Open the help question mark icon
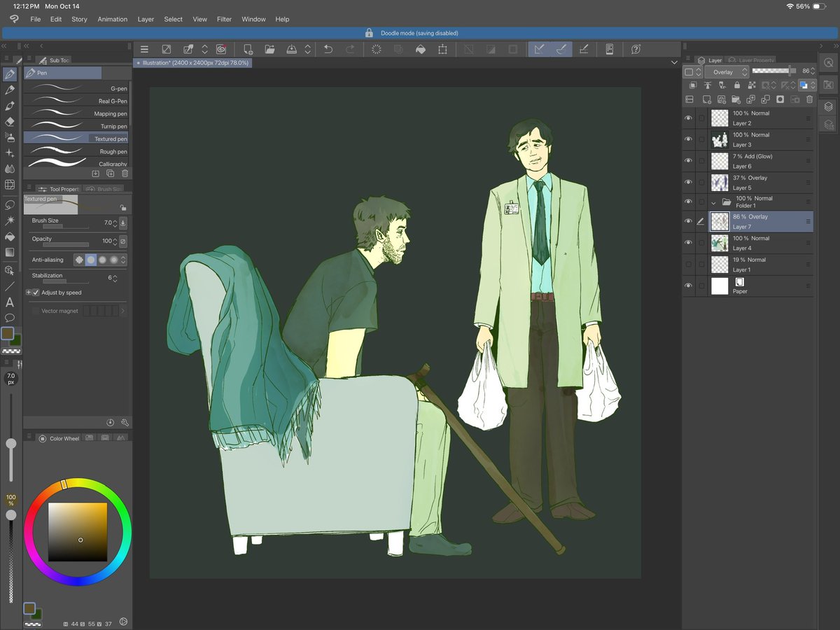This screenshot has height=630, width=840. (x=636, y=49)
